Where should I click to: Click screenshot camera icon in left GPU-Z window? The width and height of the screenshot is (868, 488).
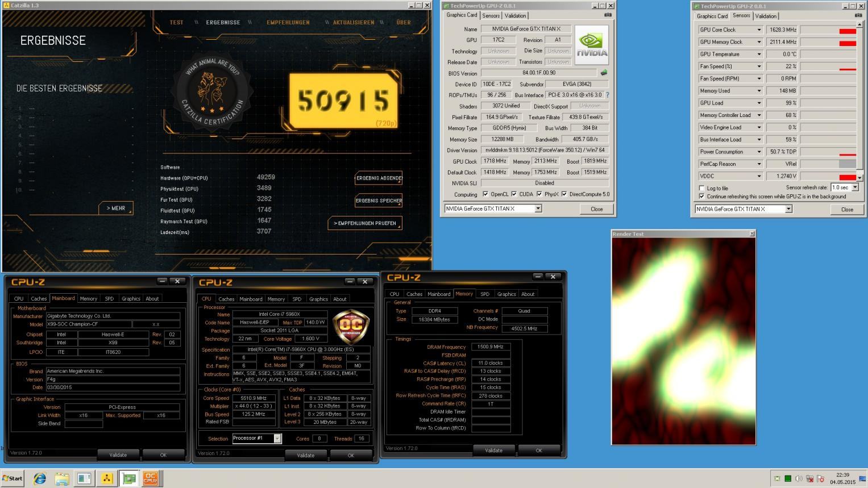point(607,15)
